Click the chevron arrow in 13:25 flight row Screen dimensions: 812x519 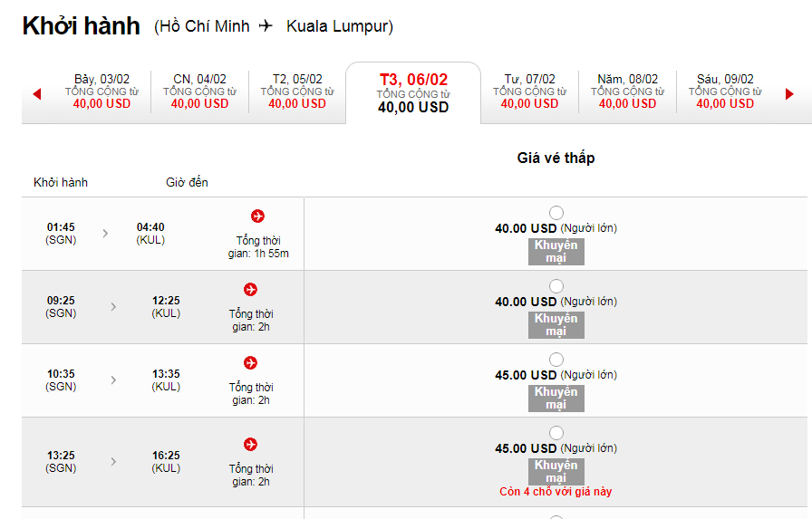pos(113,461)
